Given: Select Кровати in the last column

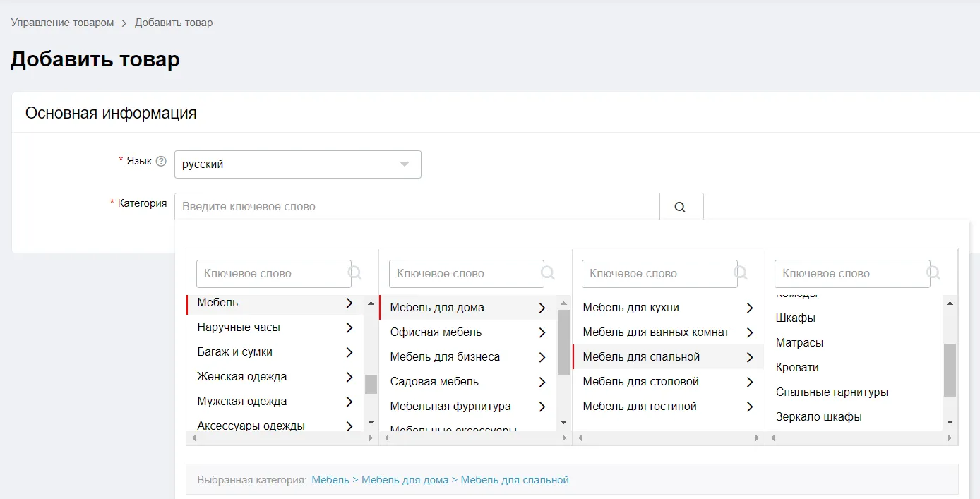Looking at the screenshot, I should pos(797,368).
